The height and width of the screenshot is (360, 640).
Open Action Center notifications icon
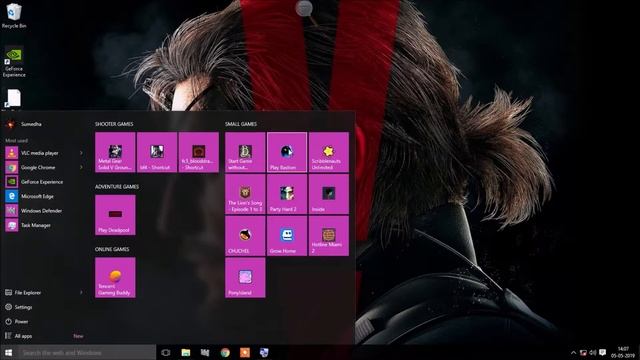pyautogui.click(x=602, y=353)
